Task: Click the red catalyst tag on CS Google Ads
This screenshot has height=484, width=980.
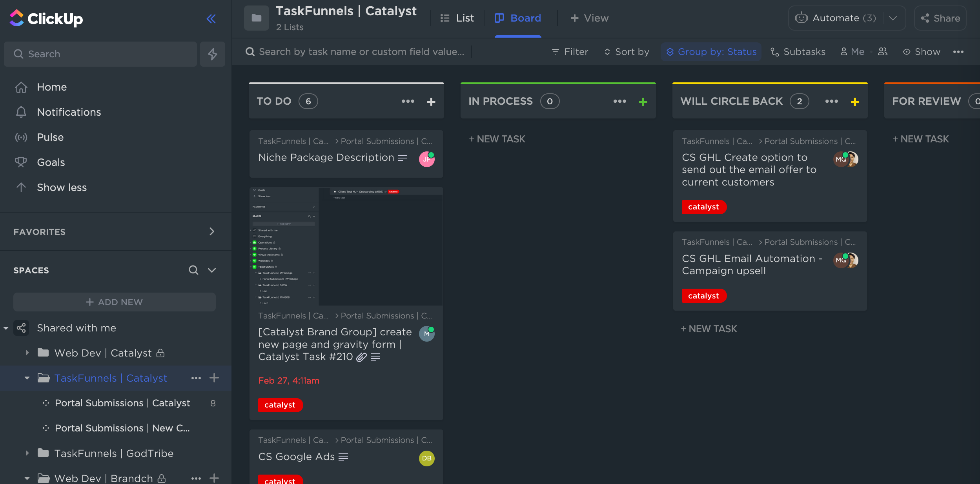Action: pos(280,480)
